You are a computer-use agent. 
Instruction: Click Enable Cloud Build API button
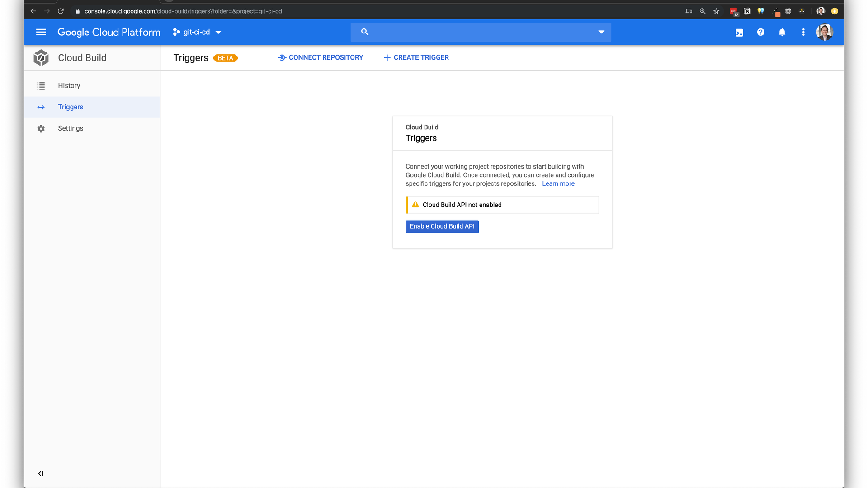pos(442,226)
